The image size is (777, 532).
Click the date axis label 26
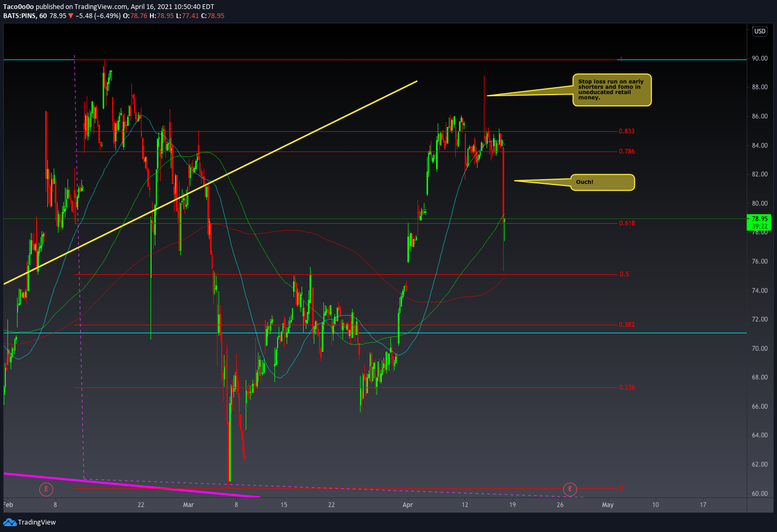point(560,505)
